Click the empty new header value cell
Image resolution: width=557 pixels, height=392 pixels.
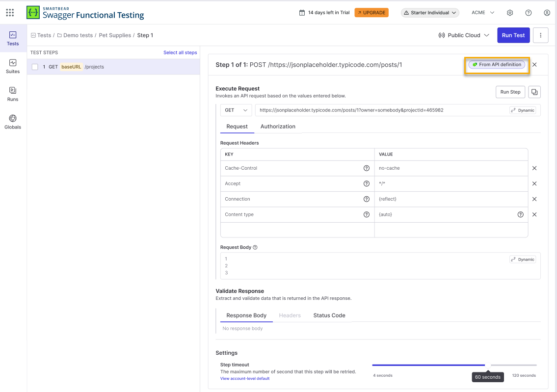[451, 230]
